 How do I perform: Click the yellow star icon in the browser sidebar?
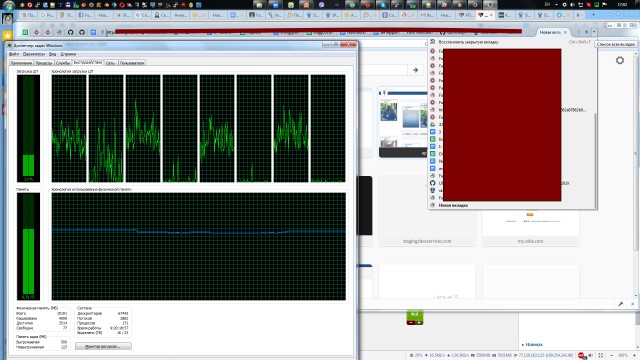[x=7, y=36]
